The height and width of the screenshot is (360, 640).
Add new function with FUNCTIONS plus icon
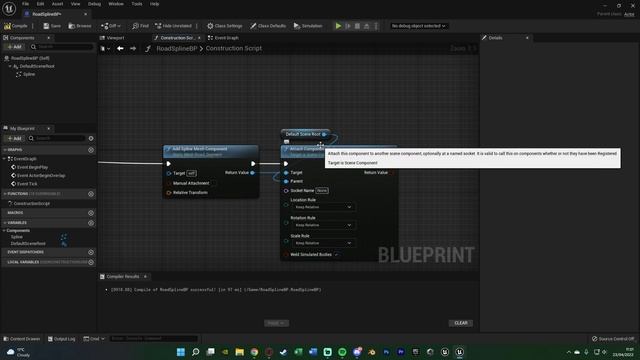(91, 194)
